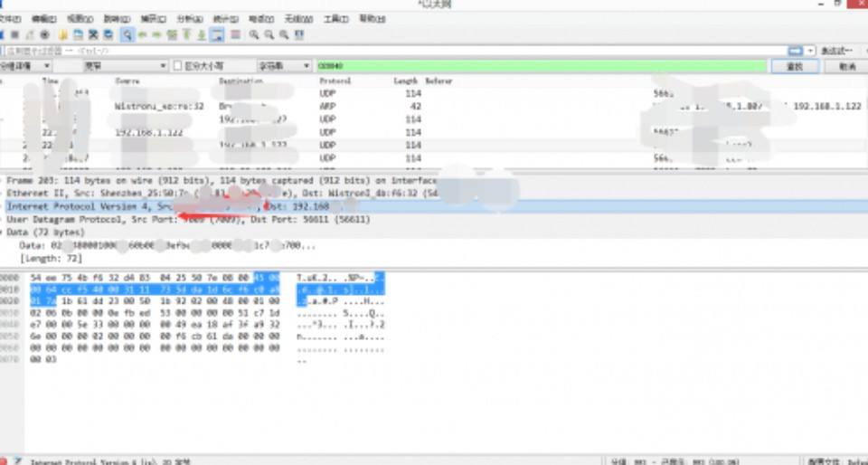Select the Data: 02… hex value line
The width and height of the screenshot is (868, 465).
pyautogui.click(x=167, y=245)
